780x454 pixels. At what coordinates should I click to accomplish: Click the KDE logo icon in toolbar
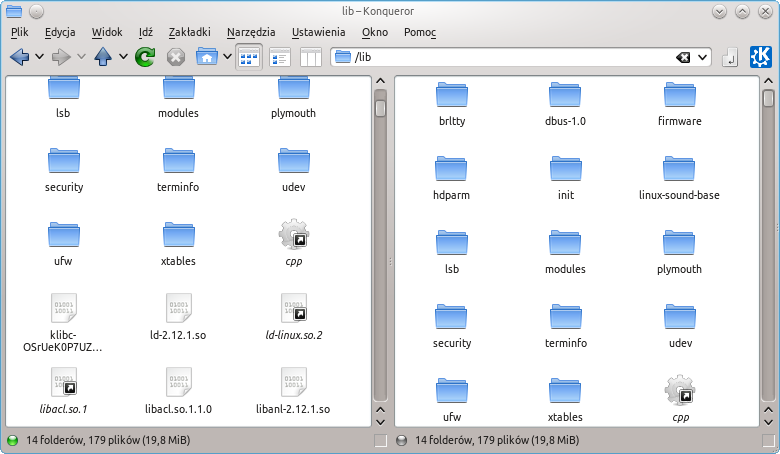[x=761, y=57]
